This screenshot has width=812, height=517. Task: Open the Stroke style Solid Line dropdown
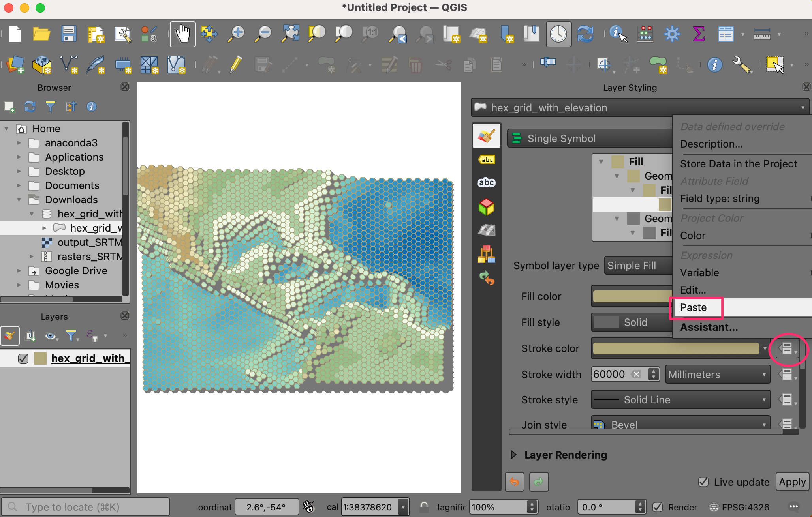[680, 400]
